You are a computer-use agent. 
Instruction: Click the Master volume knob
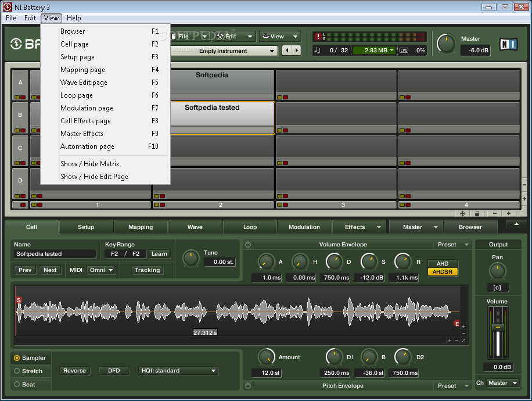(x=446, y=44)
